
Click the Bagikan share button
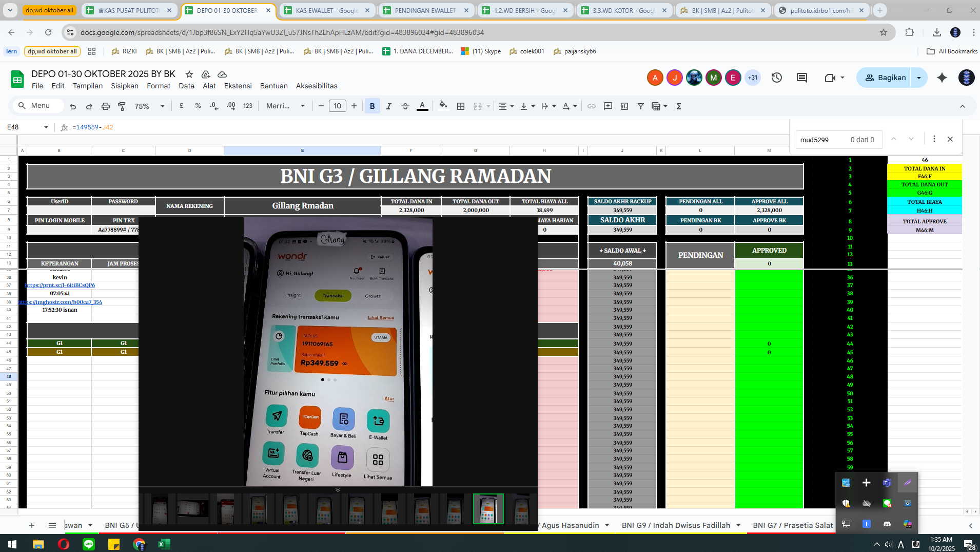[x=885, y=78]
